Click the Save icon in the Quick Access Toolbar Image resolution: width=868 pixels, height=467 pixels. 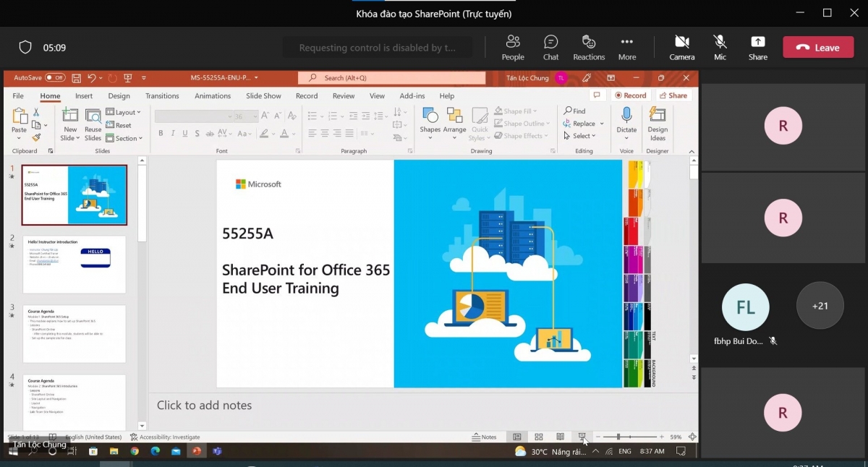[76, 77]
